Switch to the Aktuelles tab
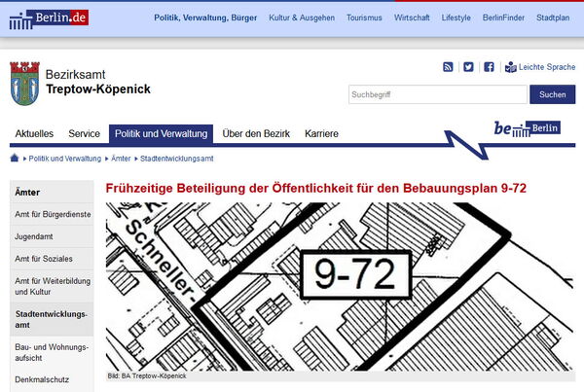The height and width of the screenshot is (392, 584). (35, 133)
